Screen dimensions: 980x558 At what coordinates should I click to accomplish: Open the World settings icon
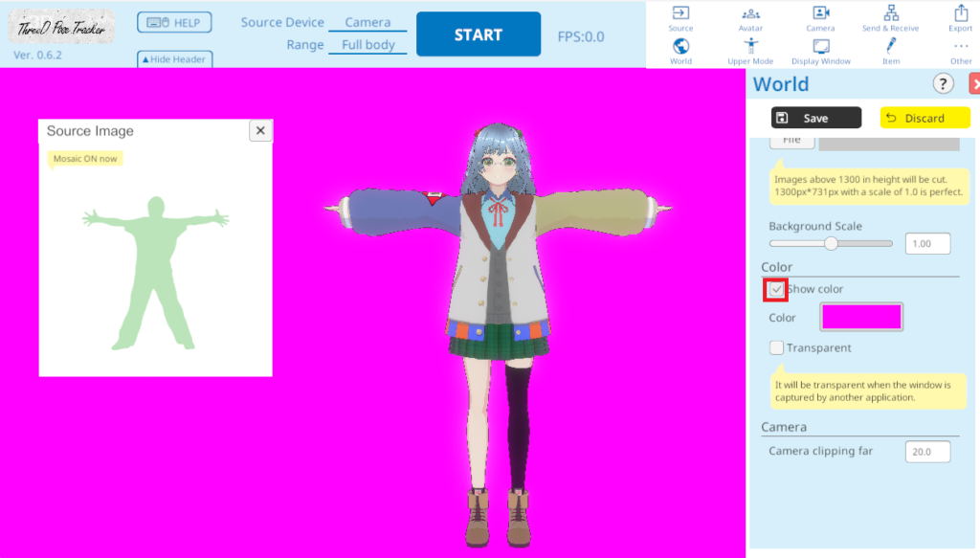tap(680, 52)
